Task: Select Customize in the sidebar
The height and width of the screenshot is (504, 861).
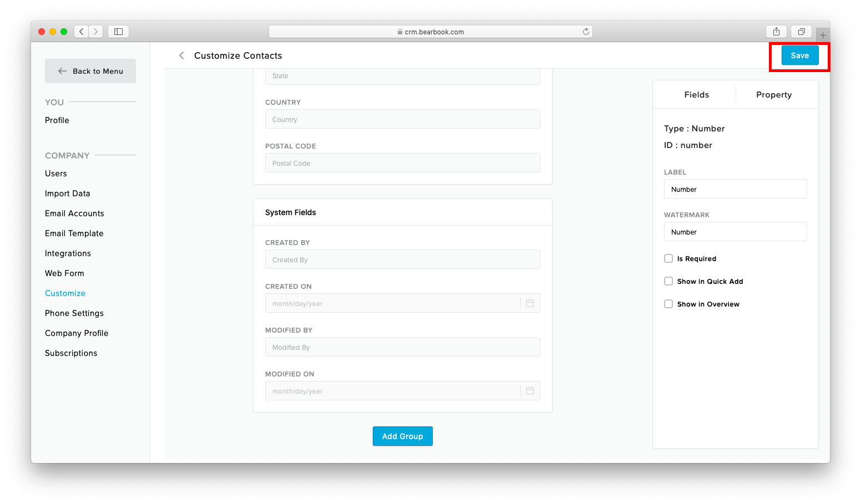Action: click(x=65, y=293)
